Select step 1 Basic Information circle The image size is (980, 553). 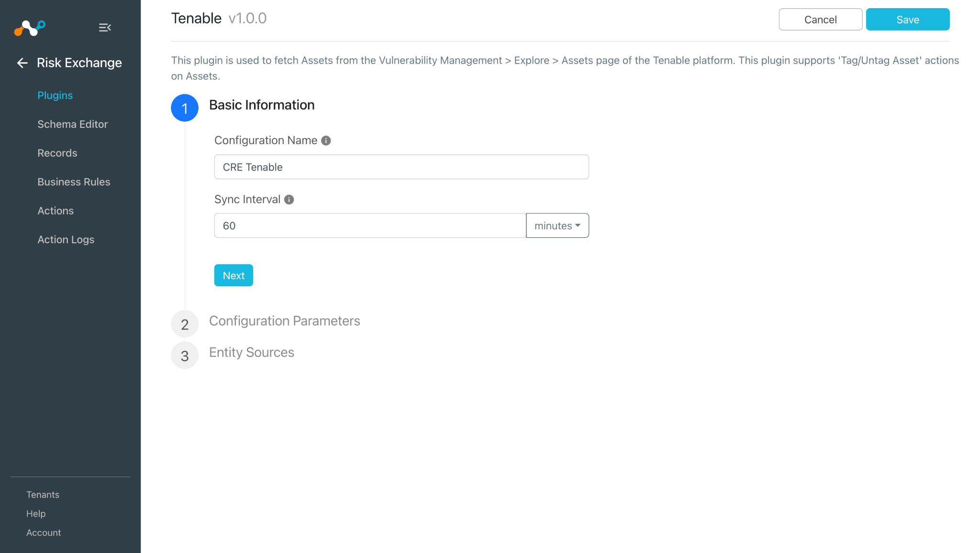coord(185,108)
